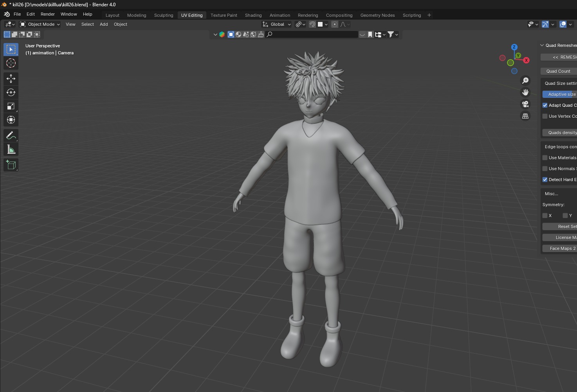Open the Object Mode dropdown
Image resolution: width=577 pixels, height=392 pixels.
click(x=40, y=24)
